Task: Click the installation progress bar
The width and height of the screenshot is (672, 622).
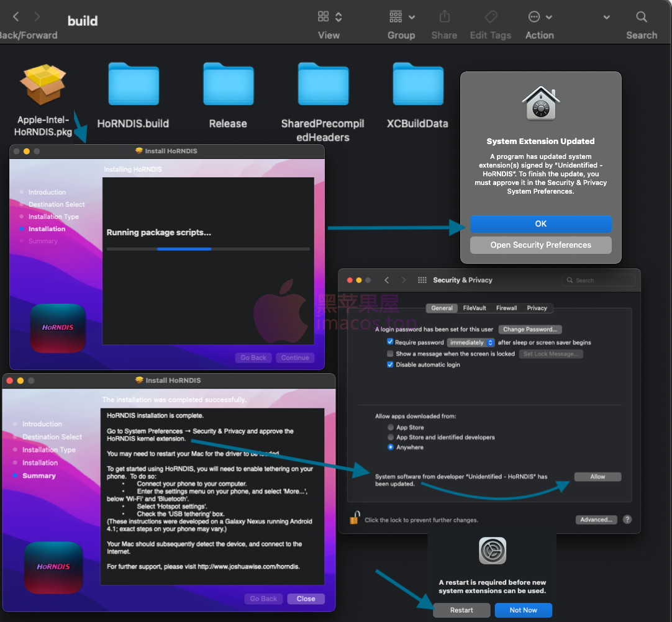Action: pos(208,249)
